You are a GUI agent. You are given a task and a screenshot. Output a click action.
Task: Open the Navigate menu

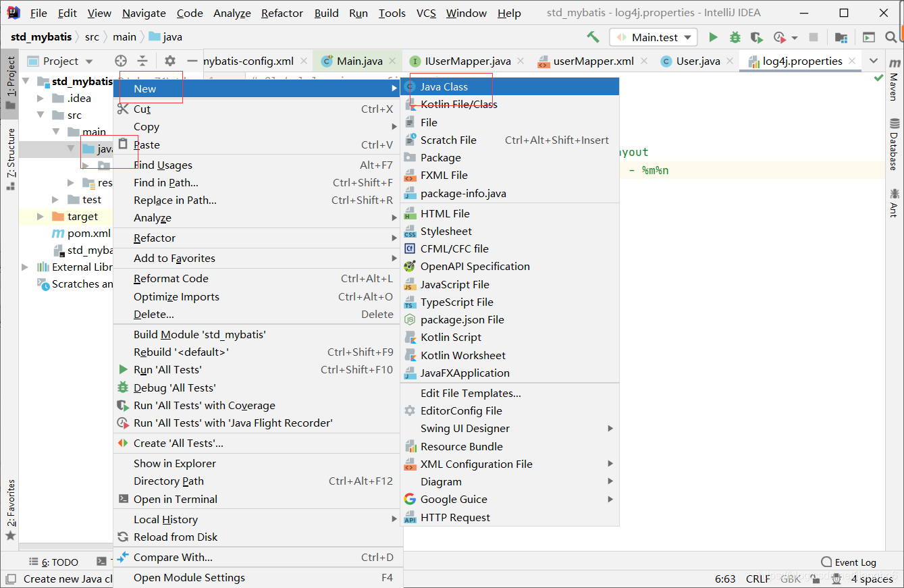[x=144, y=13]
